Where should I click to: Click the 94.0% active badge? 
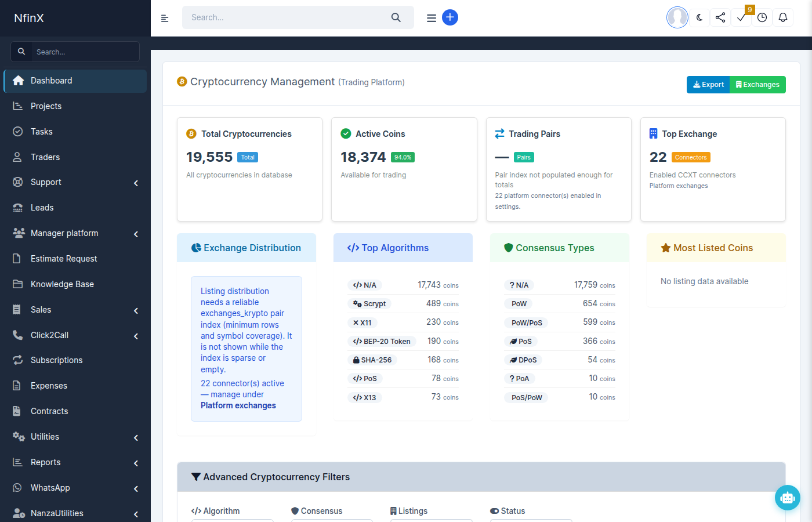click(x=403, y=157)
